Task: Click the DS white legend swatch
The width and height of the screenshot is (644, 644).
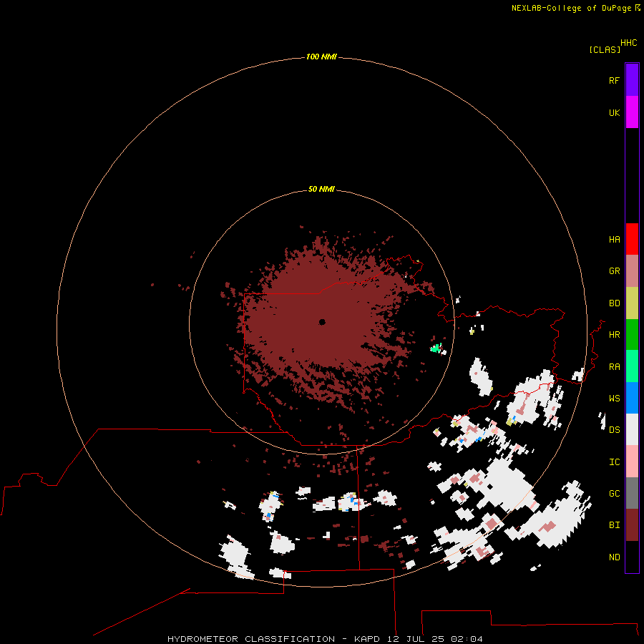Action: click(x=632, y=429)
